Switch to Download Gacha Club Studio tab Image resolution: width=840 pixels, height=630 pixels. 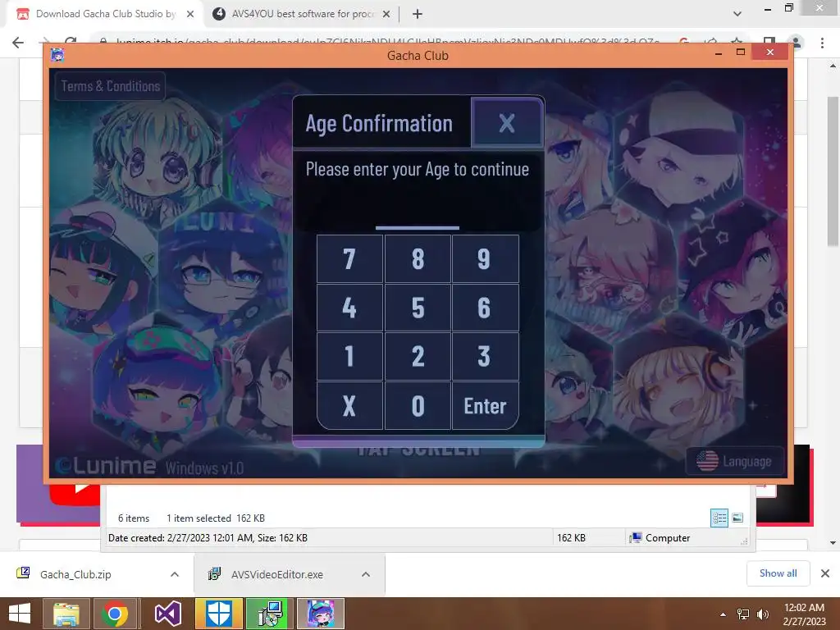click(x=104, y=14)
